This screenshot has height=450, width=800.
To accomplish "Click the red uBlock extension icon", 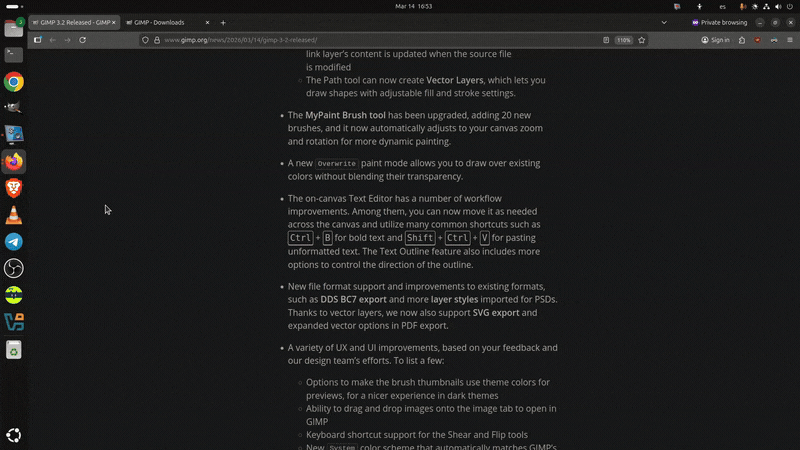I will (757, 40).
